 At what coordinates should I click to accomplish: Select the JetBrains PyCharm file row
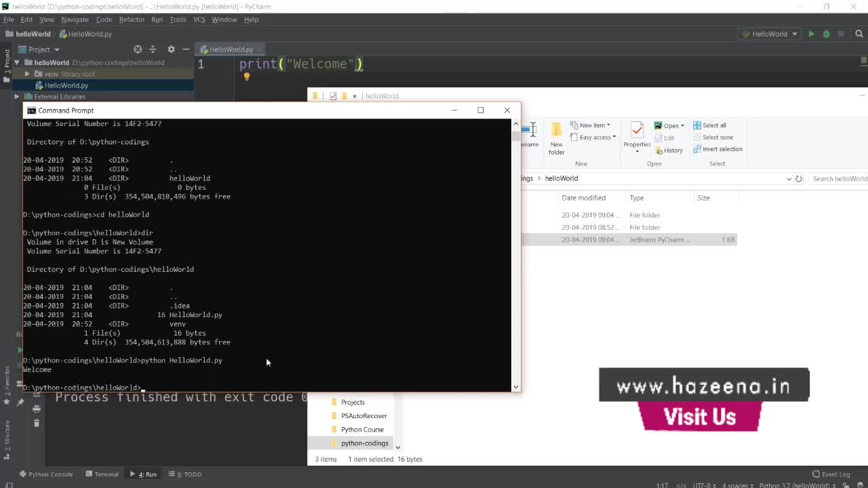click(x=629, y=240)
